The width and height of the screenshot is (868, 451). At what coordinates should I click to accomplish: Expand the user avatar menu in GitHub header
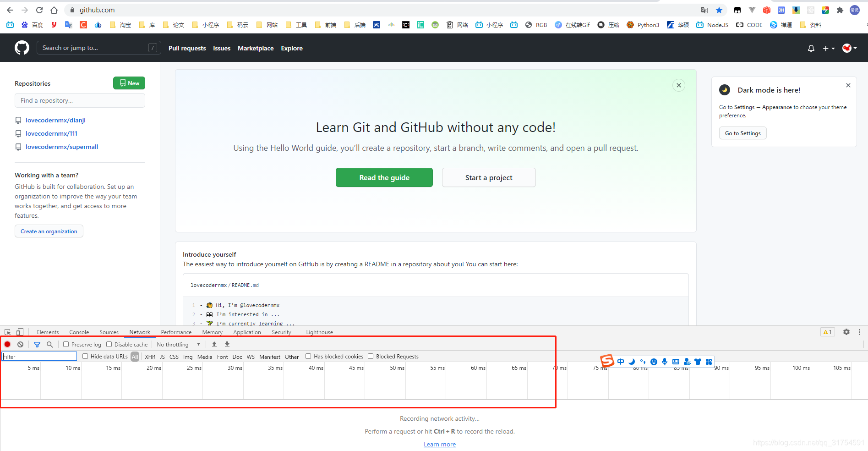(x=850, y=48)
